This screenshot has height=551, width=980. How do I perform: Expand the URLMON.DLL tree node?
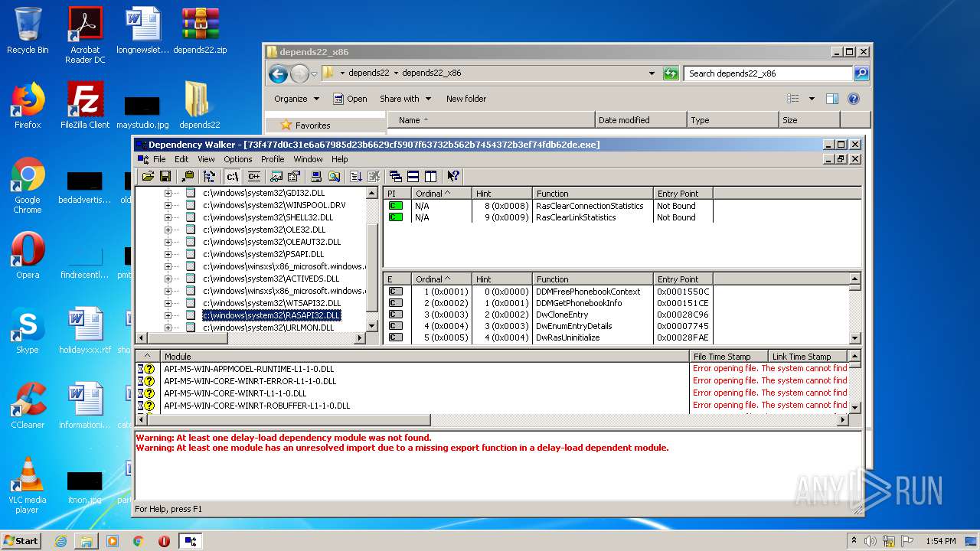point(168,328)
